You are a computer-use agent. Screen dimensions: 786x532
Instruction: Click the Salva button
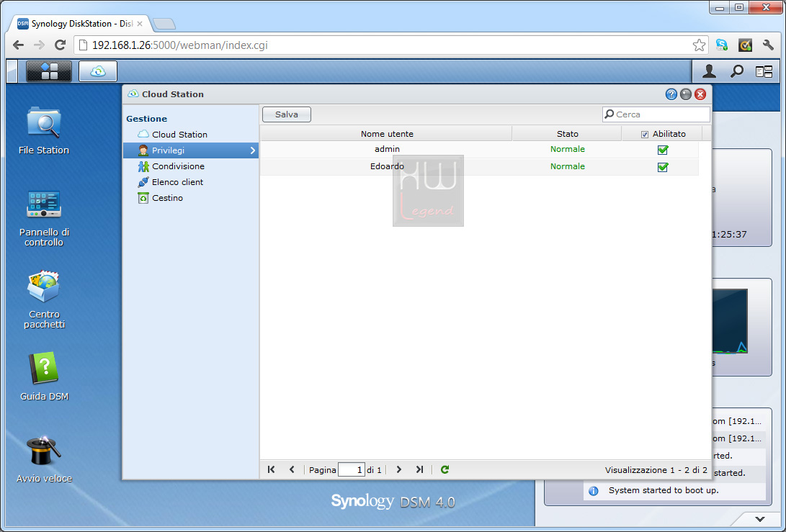coord(287,114)
